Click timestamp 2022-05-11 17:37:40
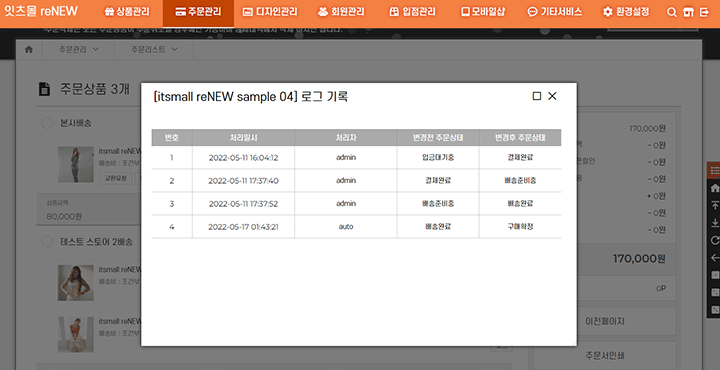 point(243,181)
